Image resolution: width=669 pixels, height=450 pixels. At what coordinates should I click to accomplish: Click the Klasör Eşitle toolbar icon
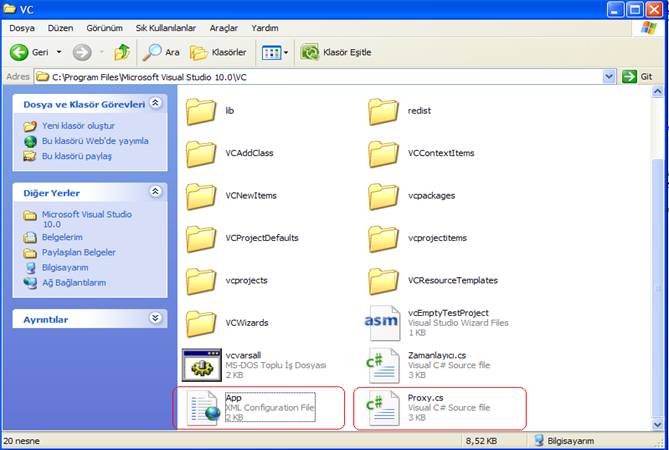click(x=310, y=52)
